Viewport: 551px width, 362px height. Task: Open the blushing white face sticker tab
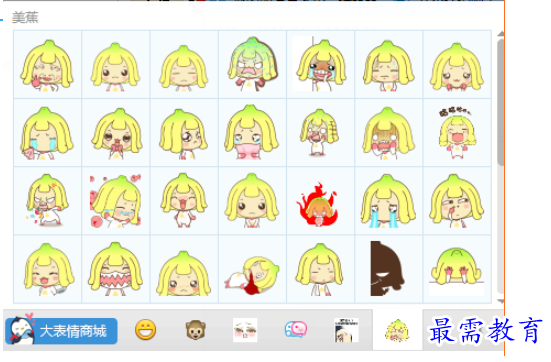pos(245,330)
